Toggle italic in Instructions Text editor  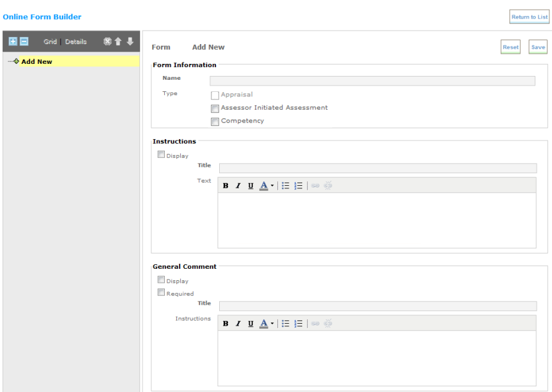coord(238,185)
